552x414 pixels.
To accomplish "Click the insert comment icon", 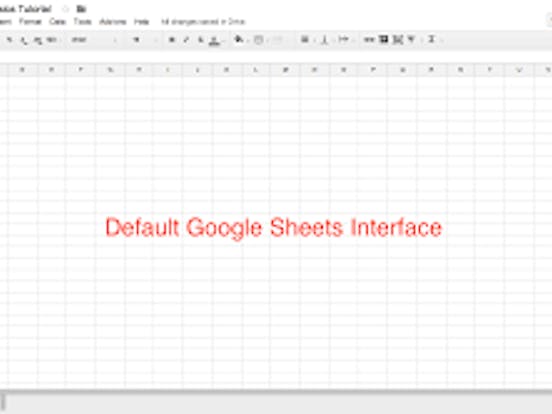I will 383,39.
